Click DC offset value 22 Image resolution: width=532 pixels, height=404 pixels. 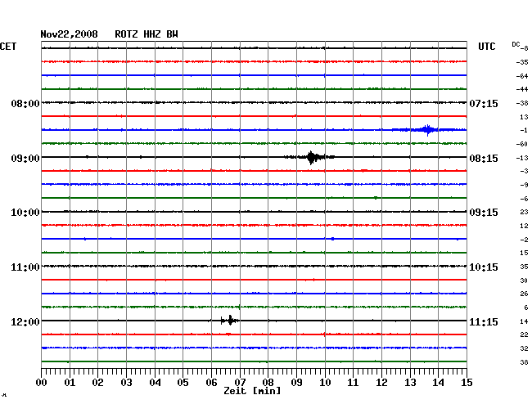[x=524, y=334]
